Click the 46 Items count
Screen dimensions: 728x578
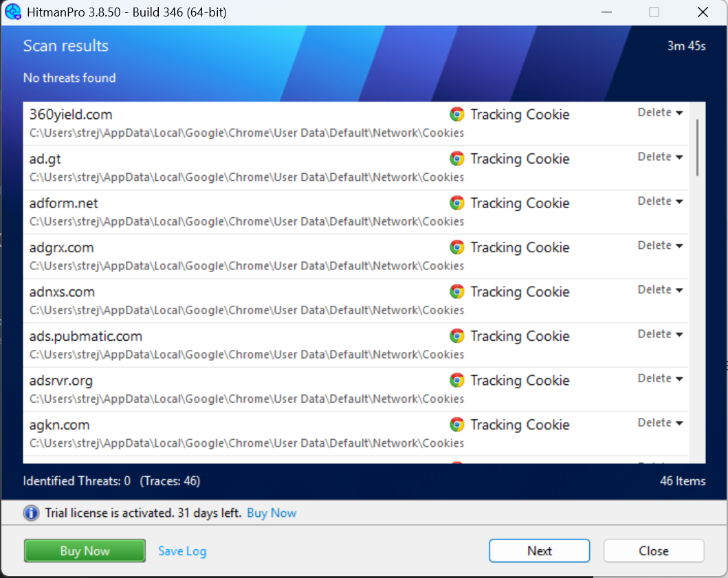click(683, 481)
